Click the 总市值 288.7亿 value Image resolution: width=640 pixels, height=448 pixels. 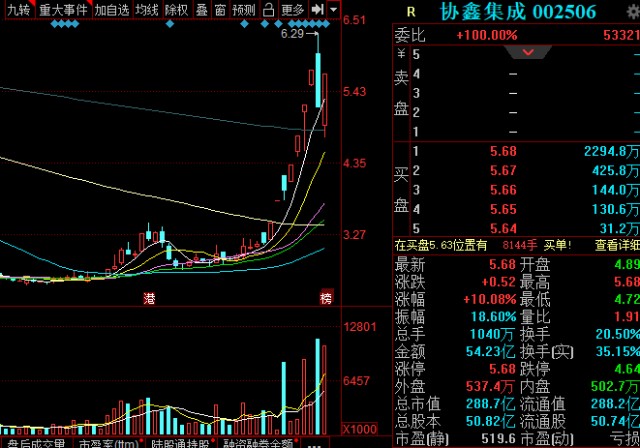pos(491,404)
